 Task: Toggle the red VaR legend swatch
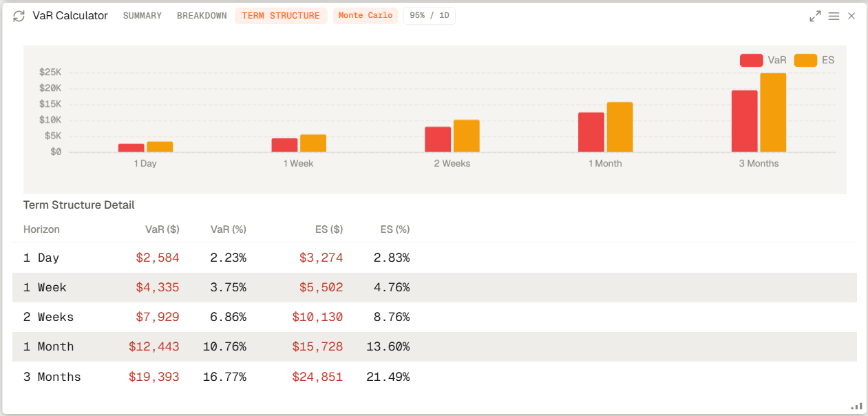(x=752, y=60)
